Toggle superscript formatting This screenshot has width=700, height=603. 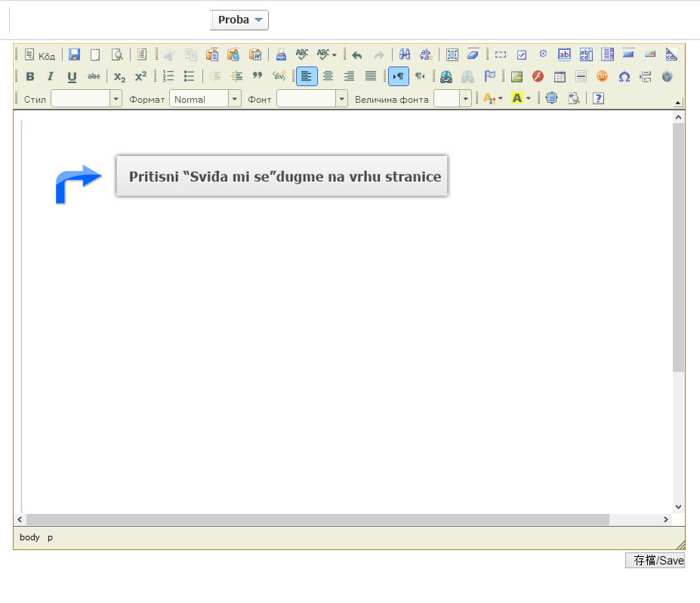(140, 76)
